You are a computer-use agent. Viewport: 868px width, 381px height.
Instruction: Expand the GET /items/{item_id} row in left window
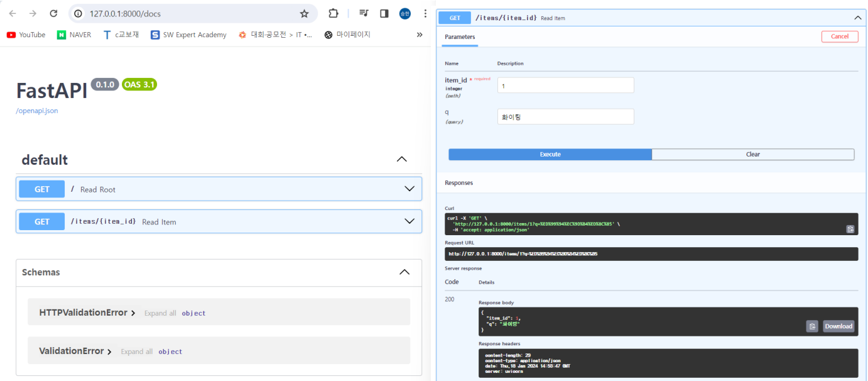pos(219,221)
